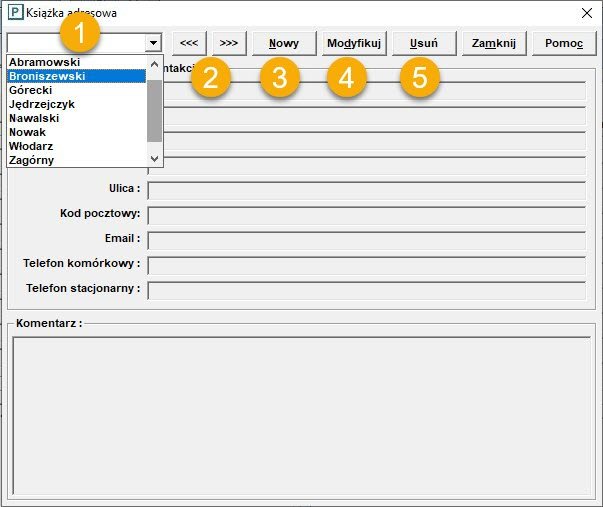Click Usuń to delete contact
The image size is (603, 507).
423,43
